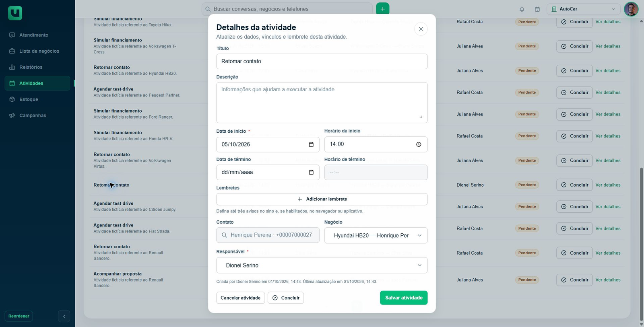Click Cancelar atividade button

240,298
